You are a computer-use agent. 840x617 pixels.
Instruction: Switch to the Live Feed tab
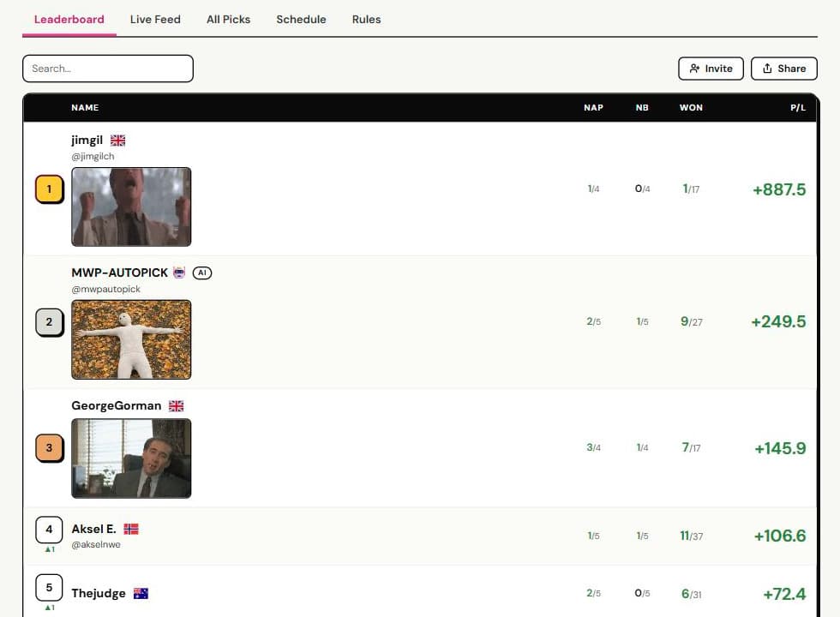click(155, 19)
